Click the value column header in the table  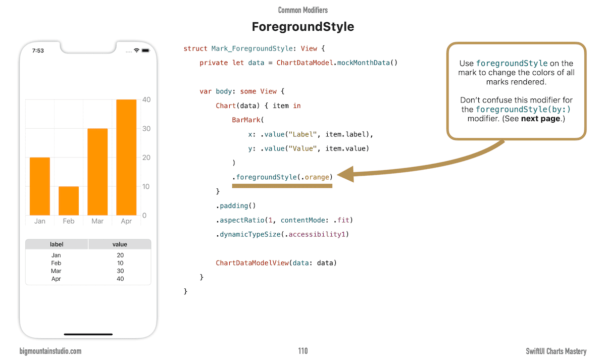(x=120, y=244)
